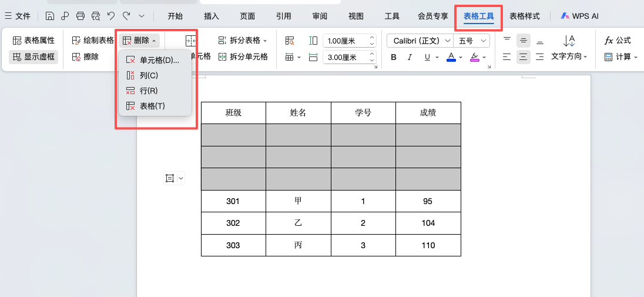Viewport: 644px width, 297px height.
Task: Open the 计算 dropdown
Action: pos(621,57)
